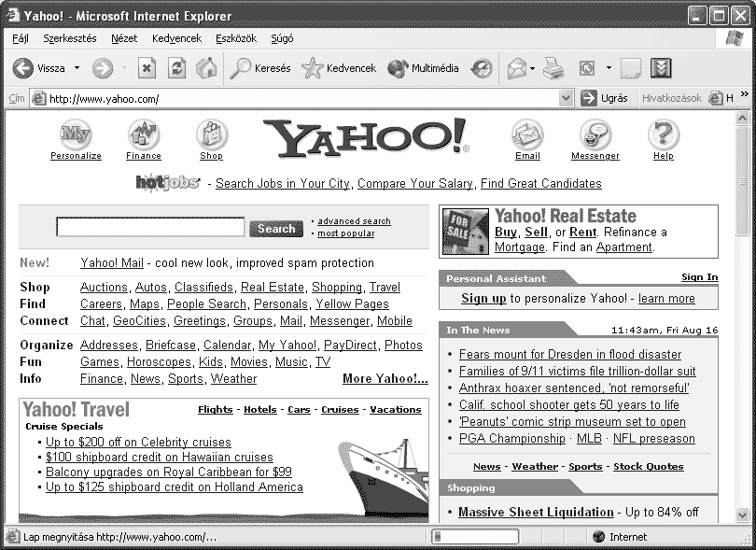Open the Edit button dropdown arrow
Image resolution: width=756 pixels, height=550 pixels.
609,68
